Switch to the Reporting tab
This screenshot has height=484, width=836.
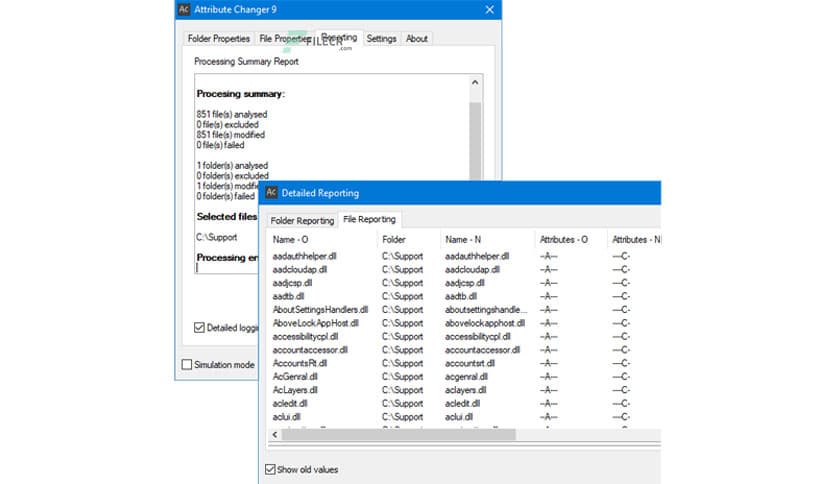coord(340,37)
